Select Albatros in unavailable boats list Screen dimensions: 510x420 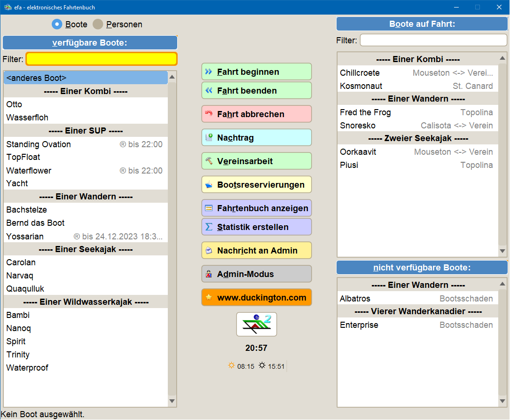pyautogui.click(x=355, y=299)
